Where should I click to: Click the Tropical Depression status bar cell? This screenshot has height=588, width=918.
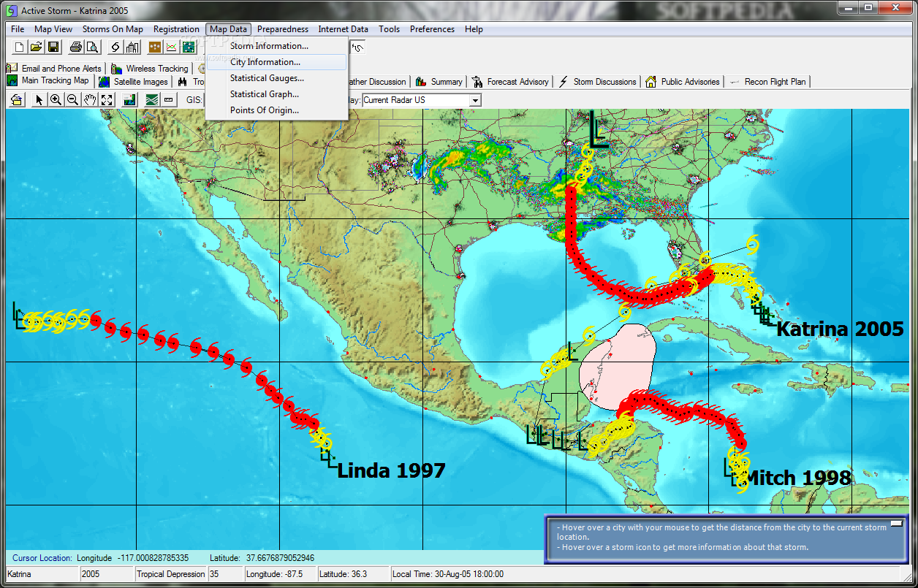coord(171,574)
